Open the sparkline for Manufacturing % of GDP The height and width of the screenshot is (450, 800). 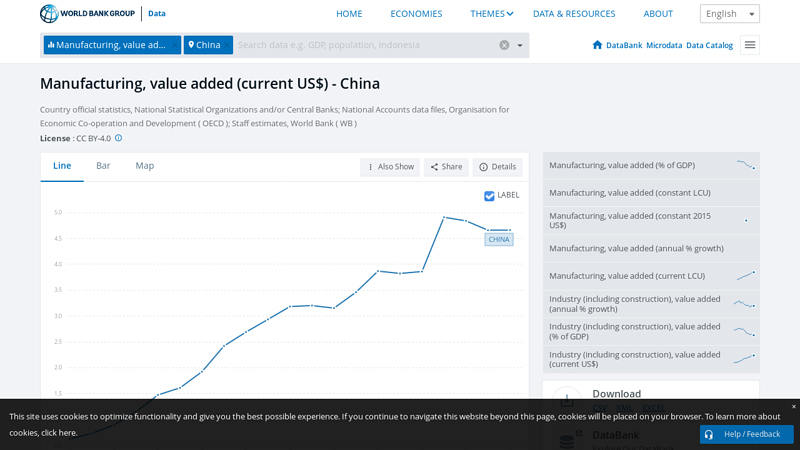click(745, 165)
